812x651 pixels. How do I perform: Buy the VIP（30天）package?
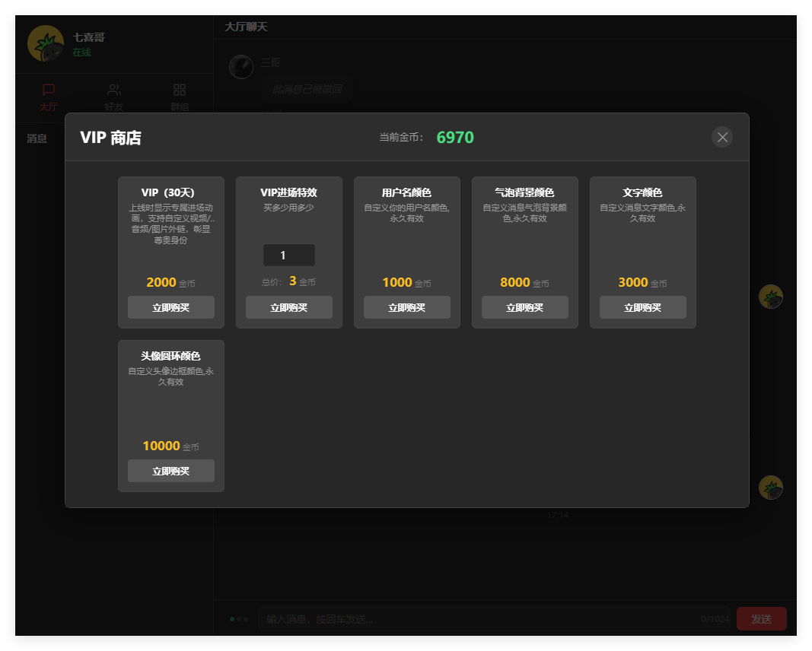click(170, 307)
